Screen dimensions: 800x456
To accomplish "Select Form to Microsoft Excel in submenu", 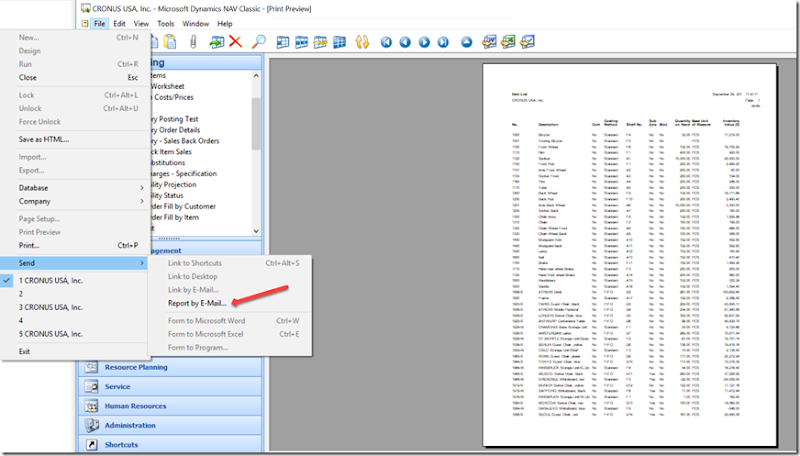I will (x=230, y=334).
